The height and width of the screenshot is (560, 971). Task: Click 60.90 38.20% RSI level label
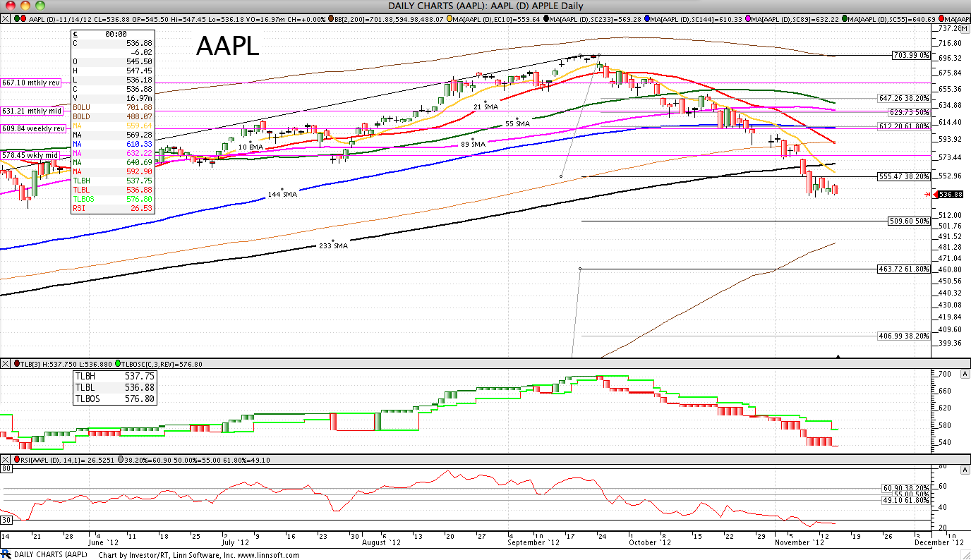click(x=905, y=487)
